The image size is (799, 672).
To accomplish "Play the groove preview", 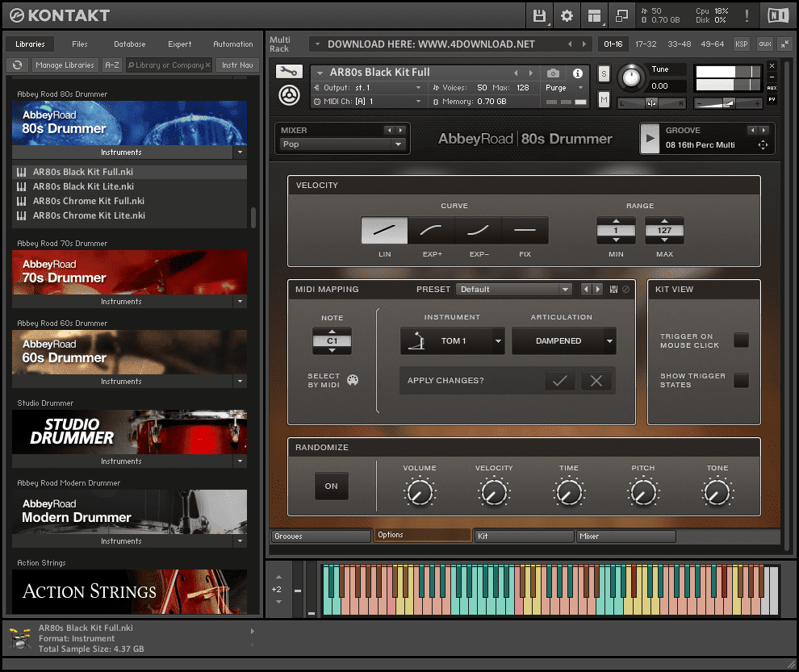I will click(x=650, y=138).
